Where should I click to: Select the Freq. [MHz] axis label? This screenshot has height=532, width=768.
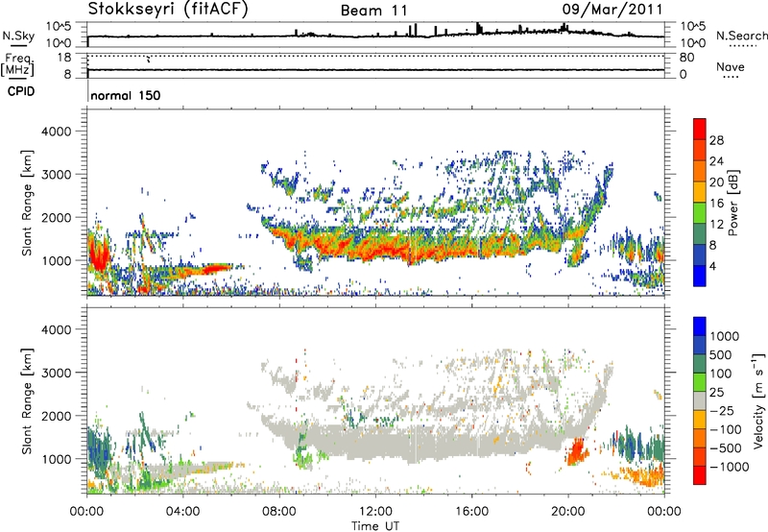(x=17, y=64)
